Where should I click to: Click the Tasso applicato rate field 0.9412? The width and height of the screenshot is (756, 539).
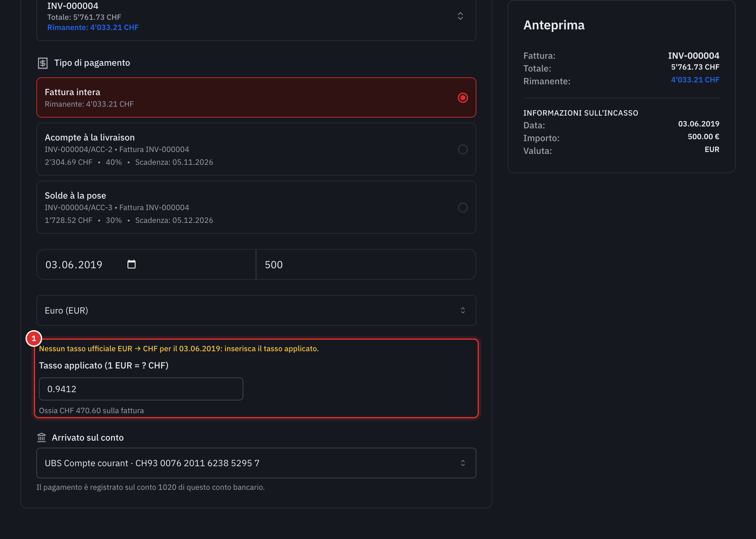[141, 389]
